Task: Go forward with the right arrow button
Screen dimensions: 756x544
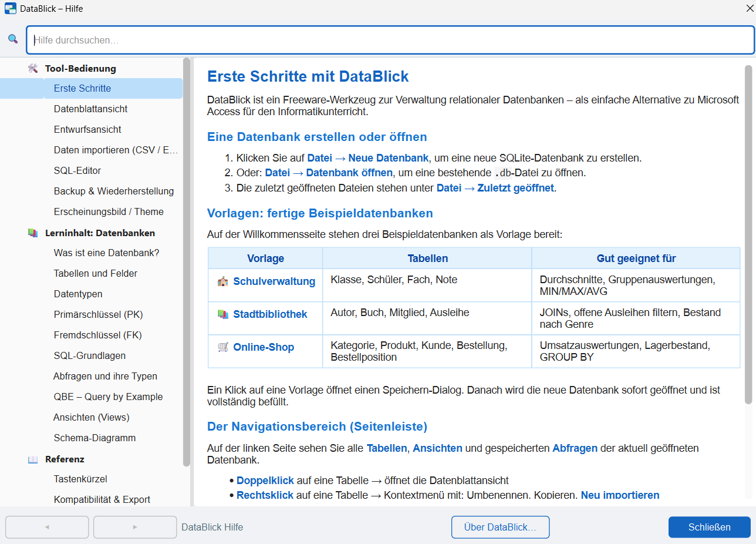Action: [135, 527]
